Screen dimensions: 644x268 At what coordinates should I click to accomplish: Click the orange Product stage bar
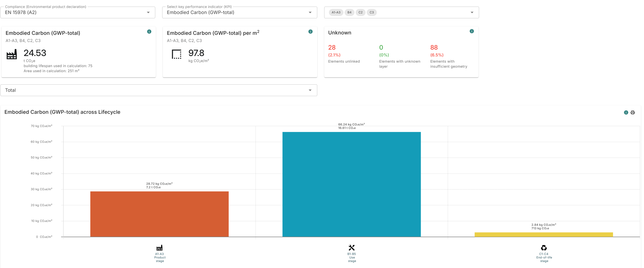tap(159, 214)
